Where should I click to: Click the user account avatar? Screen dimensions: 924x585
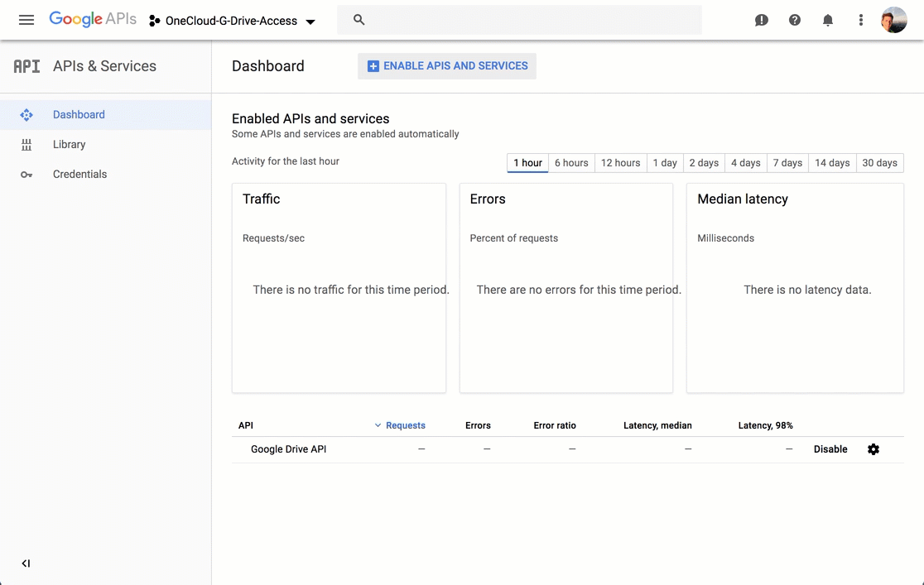pos(894,20)
